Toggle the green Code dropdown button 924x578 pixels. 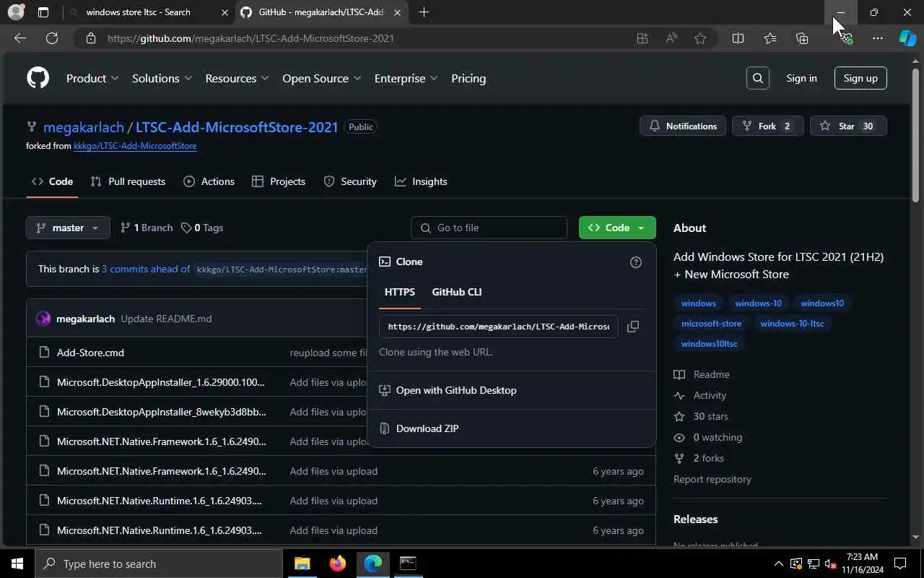pyautogui.click(x=617, y=228)
